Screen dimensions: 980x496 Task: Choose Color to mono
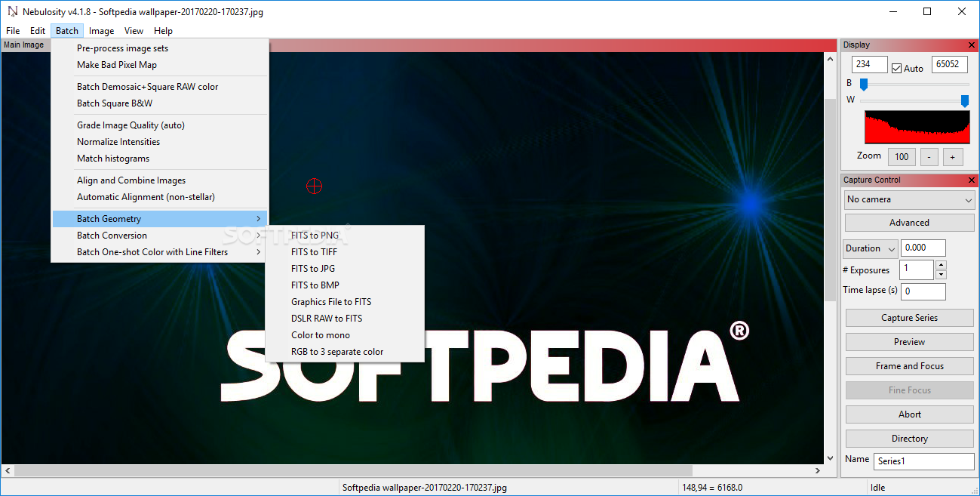coord(345,335)
